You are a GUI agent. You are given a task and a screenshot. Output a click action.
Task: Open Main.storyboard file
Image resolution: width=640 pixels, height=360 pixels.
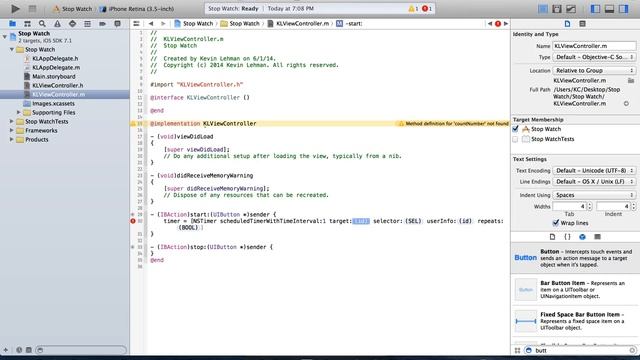point(53,76)
